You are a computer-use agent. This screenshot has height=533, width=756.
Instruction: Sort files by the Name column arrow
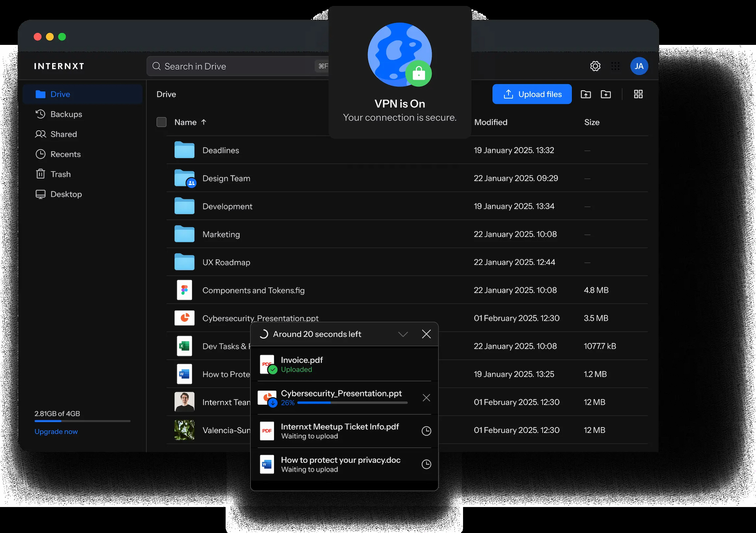204,122
